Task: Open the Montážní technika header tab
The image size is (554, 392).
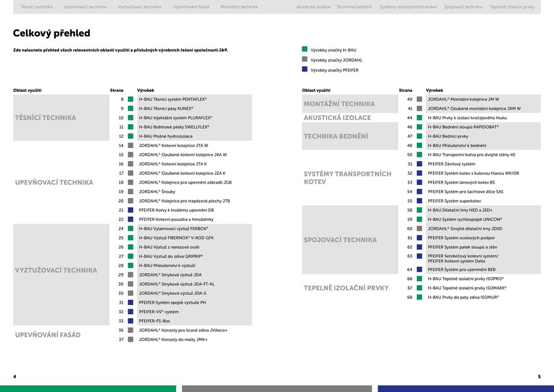Action: tap(239, 7)
